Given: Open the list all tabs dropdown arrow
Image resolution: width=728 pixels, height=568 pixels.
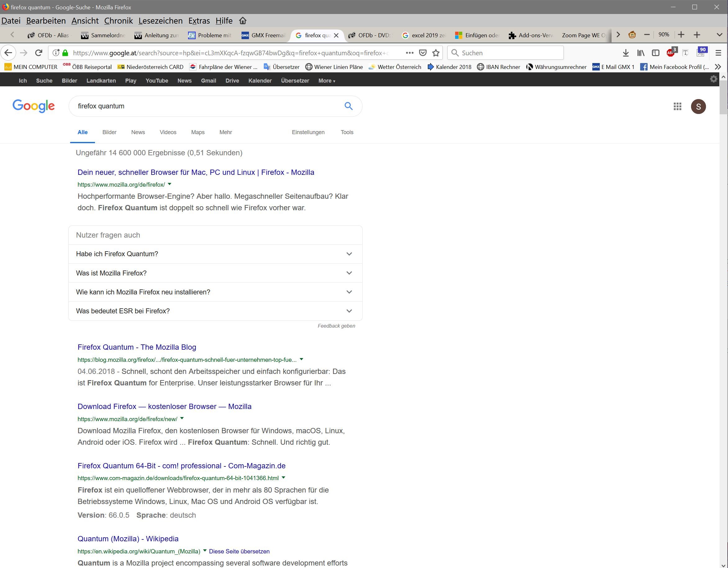Looking at the screenshot, I should tap(719, 35).
